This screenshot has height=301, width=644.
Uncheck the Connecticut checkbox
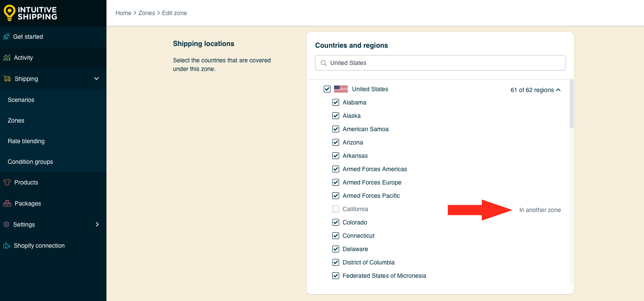(x=336, y=236)
